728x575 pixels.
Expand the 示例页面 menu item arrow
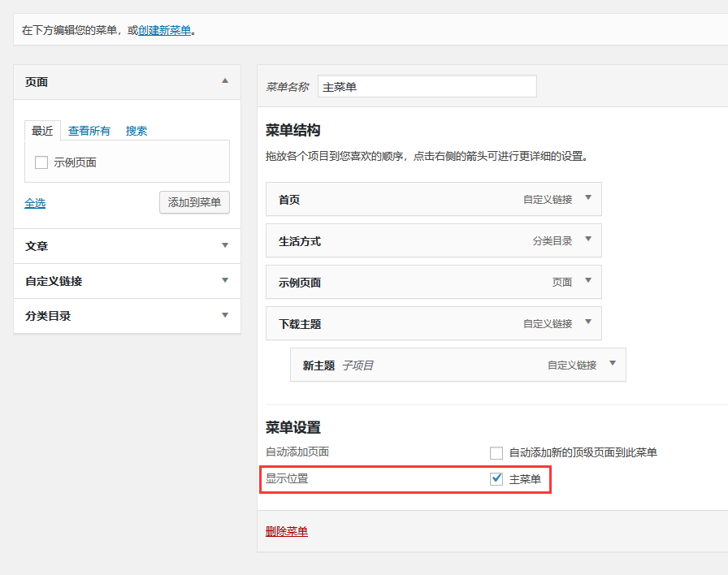pyautogui.click(x=588, y=282)
